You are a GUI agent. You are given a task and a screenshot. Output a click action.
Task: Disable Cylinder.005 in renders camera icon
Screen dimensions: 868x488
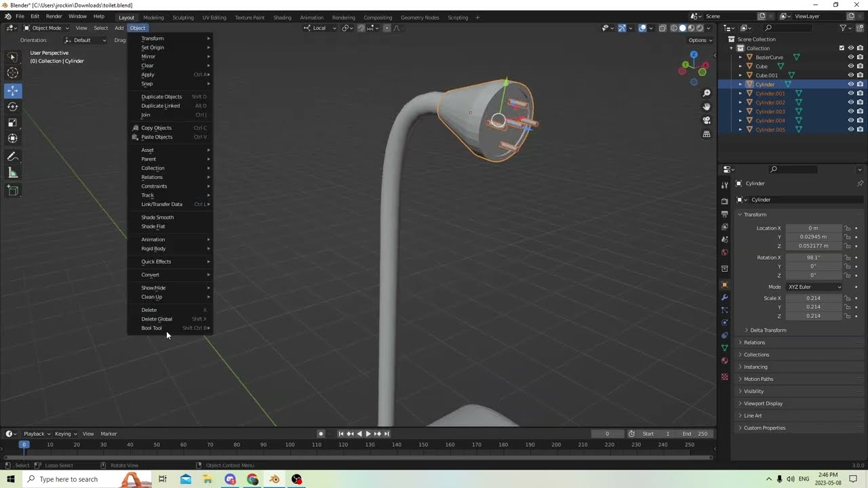pyautogui.click(x=860, y=129)
